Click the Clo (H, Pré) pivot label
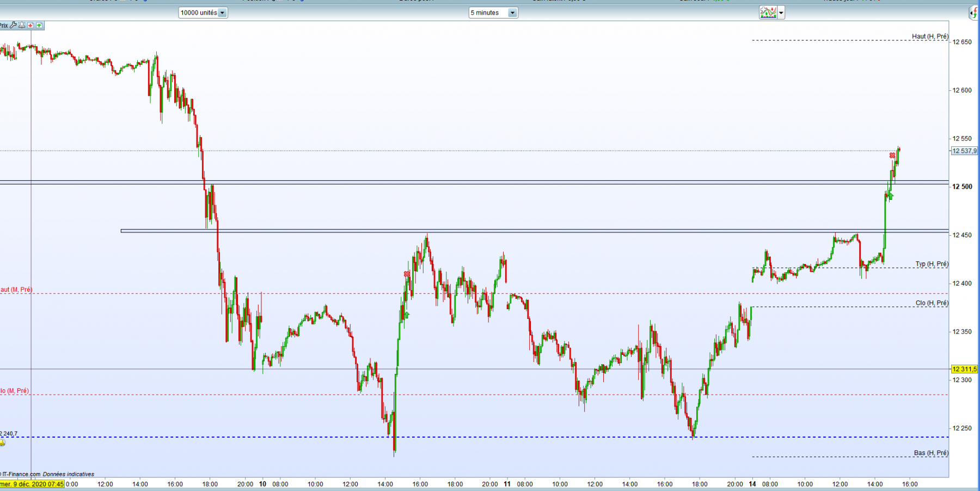Image resolution: width=980 pixels, height=491 pixels. pyautogui.click(x=932, y=303)
